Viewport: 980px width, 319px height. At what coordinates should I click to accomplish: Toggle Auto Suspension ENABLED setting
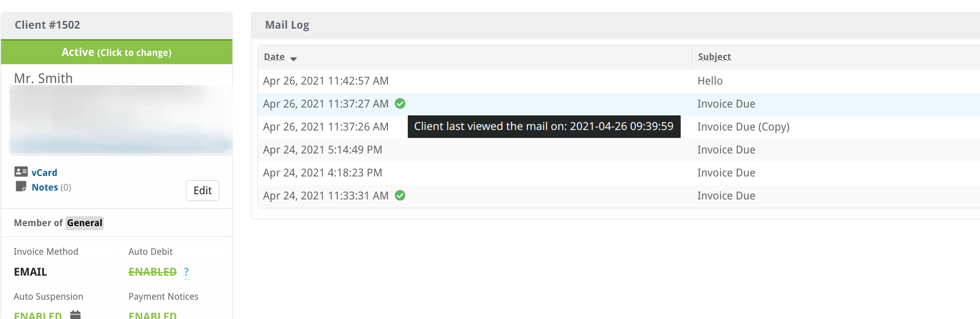coord(38,315)
